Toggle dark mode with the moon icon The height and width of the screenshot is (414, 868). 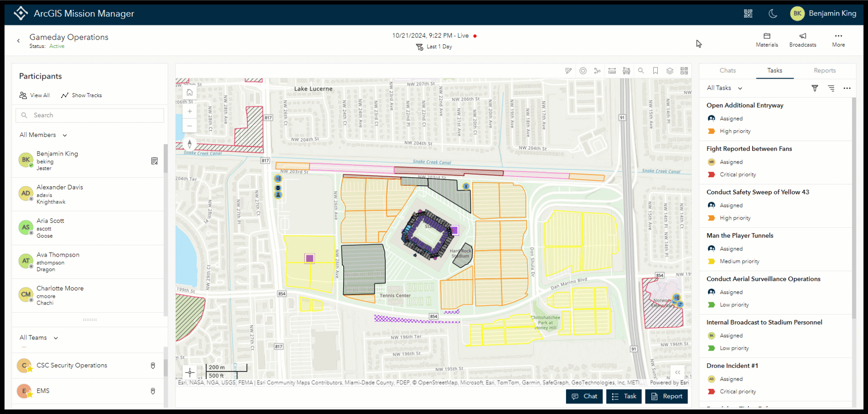point(773,14)
